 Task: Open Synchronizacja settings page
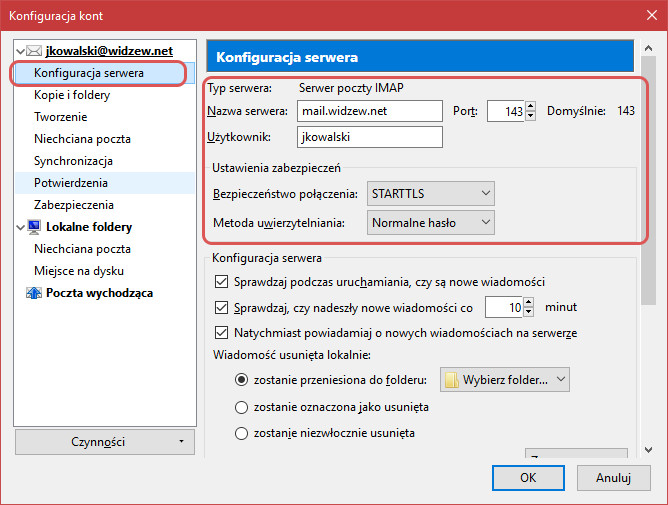(73, 161)
